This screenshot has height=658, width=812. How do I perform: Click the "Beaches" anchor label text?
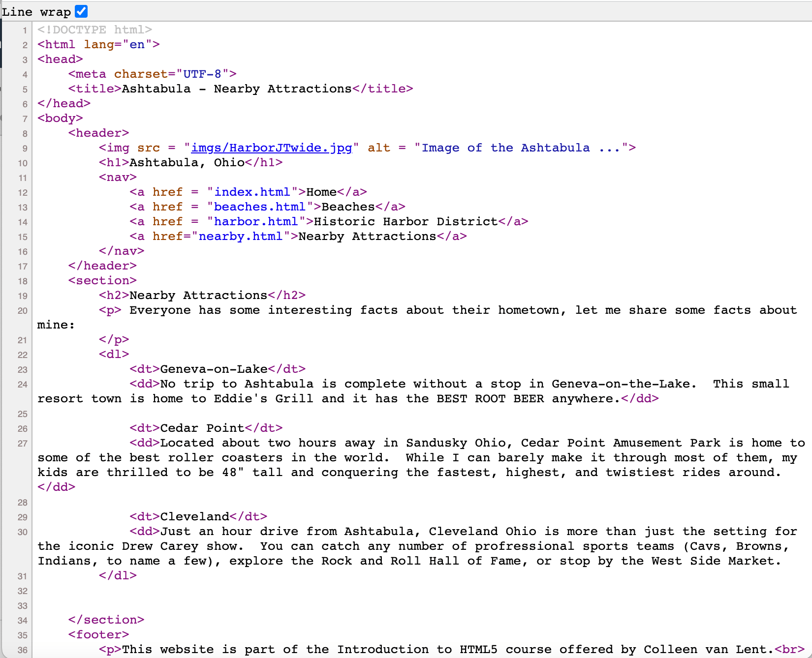pyautogui.click(x=348, y=207)
